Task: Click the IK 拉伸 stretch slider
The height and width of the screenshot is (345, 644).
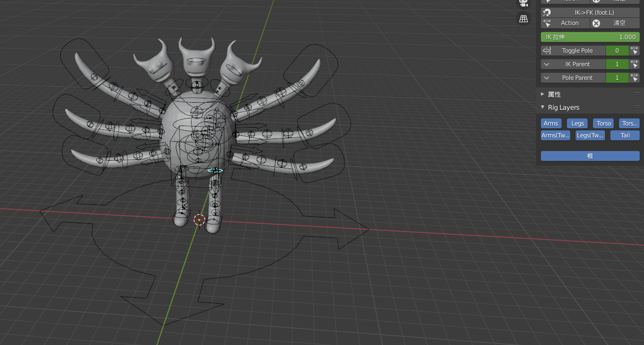Action: pos(590,37)
